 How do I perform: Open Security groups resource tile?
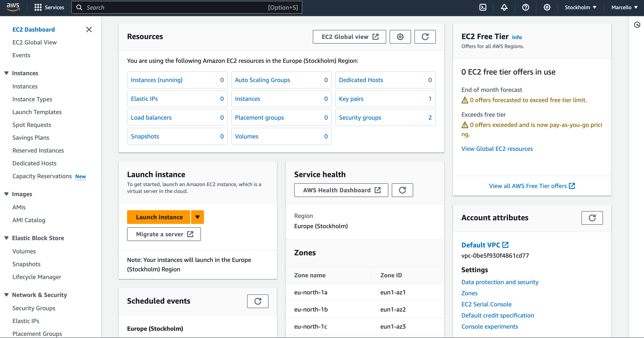[x=385, y=118]
